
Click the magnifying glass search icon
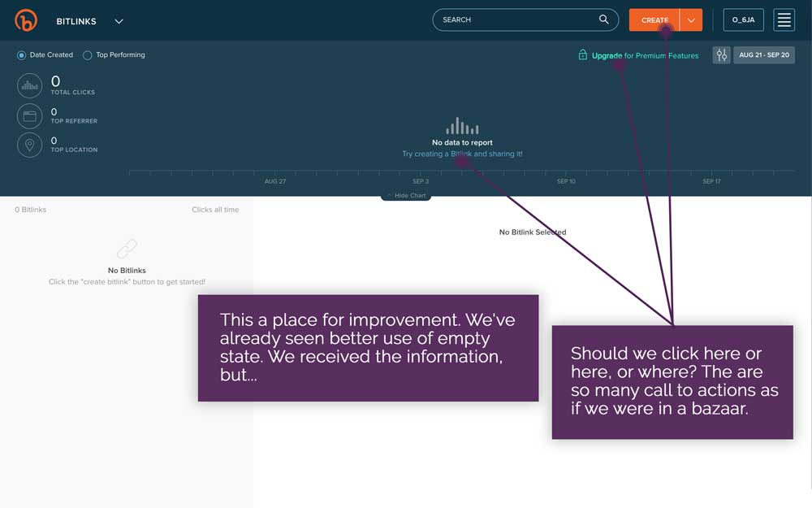[604, 20]
